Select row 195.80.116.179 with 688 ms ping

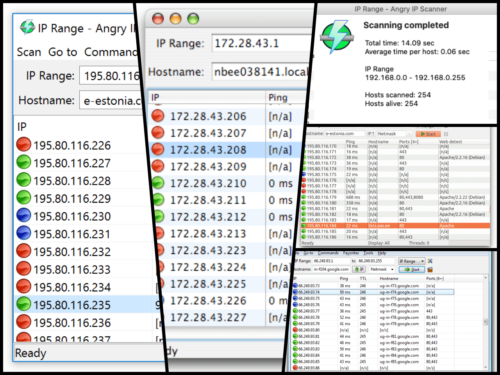tap(395, 197)
